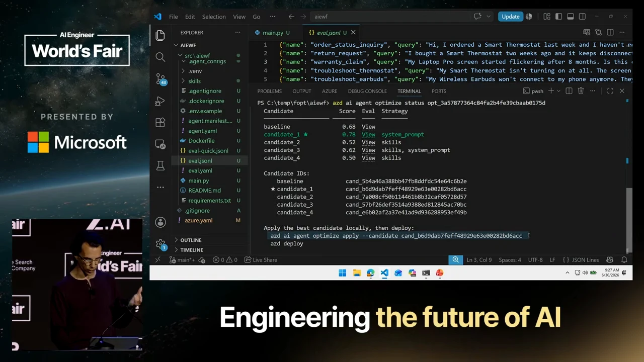
Task: Open editor more actions ellipsis
Action: coord(622,32)
